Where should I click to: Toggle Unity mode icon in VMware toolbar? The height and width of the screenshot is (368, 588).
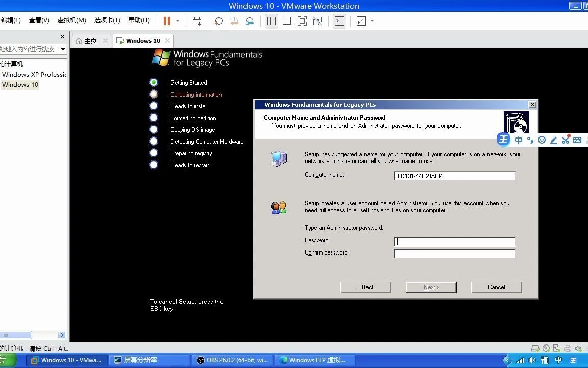(317, 21)
